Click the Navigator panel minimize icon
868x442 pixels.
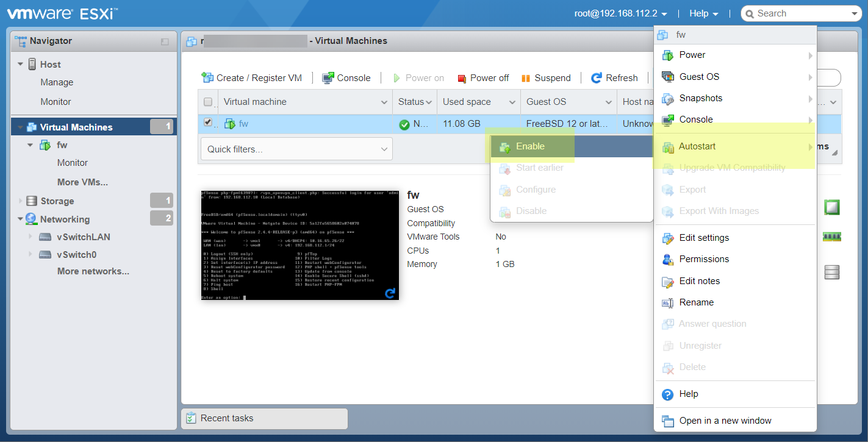[165, 41]
